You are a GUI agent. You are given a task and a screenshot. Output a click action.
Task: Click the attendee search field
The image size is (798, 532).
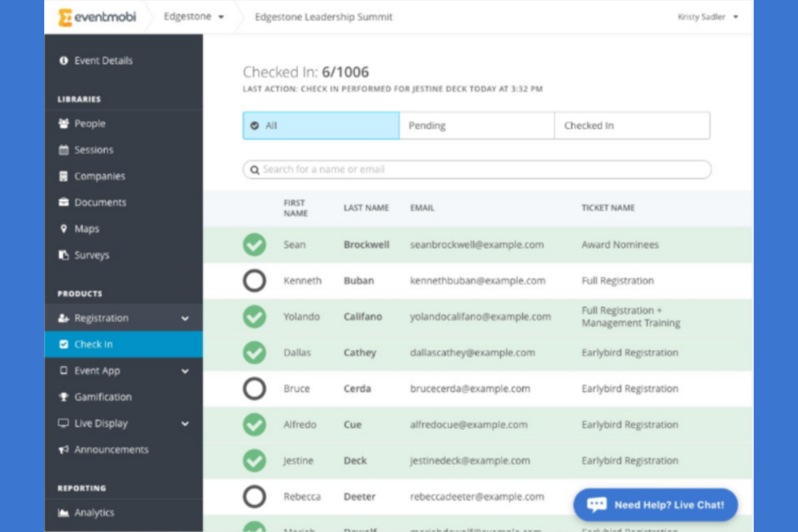click(x=477, y=169)
